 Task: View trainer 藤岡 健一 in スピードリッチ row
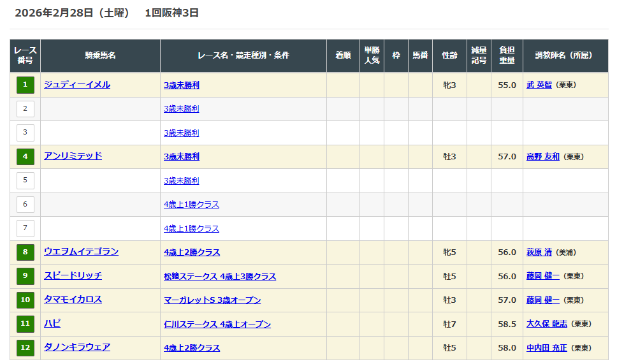click(x=542, y=276)
